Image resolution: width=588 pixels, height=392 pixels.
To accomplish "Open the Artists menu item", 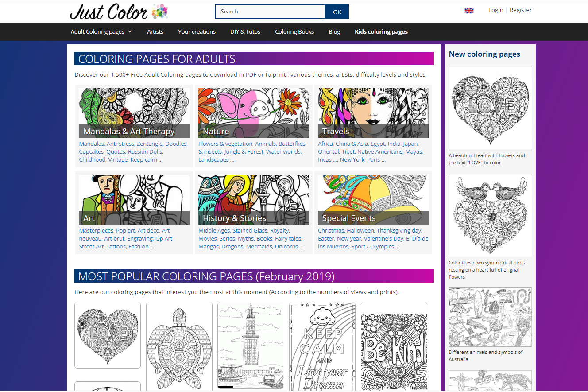I will pyautogui.click(x=155, y=32).
